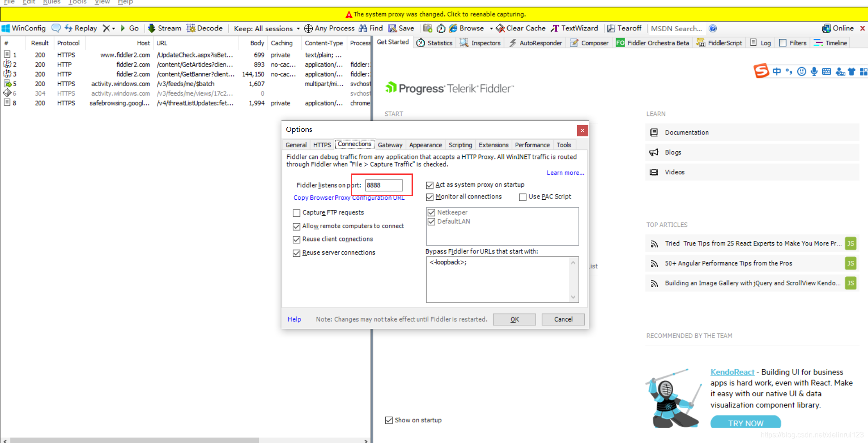The height and width of the screenshot is (443, 868).
Task: Click the Learn more link
Action: coord(565,173)
